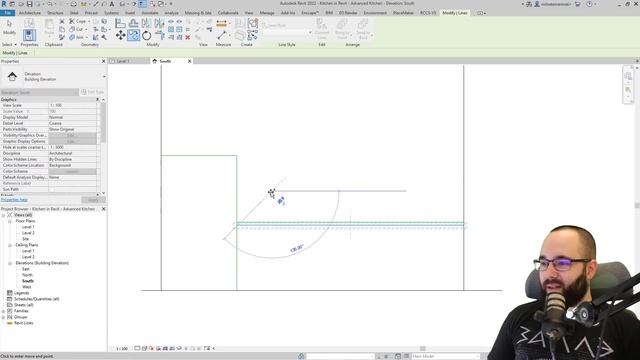Click the red Delete X icon
The image size is (640, 360).
[x=188, y=38]
